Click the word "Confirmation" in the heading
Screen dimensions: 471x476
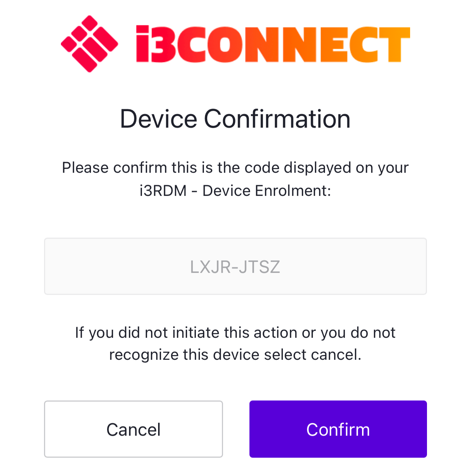277,119
